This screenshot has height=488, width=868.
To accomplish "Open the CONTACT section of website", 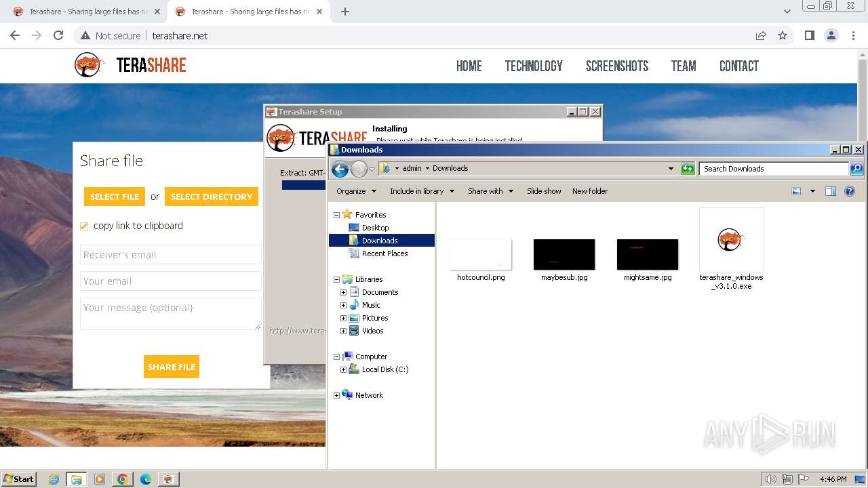I will [x=739, y=66].
